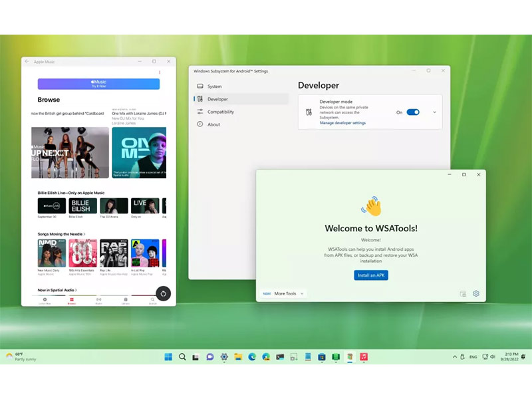This screenshot has height=399, width=532.
Task: Expand the More Tools dropdown in WSATools
Action: click(283, 293)
